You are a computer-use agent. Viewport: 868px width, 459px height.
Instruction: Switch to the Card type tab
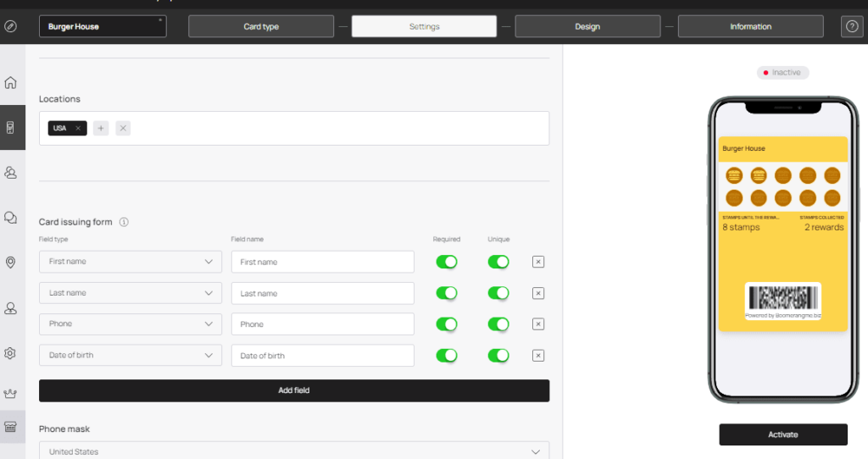click(x=261, y=26)
